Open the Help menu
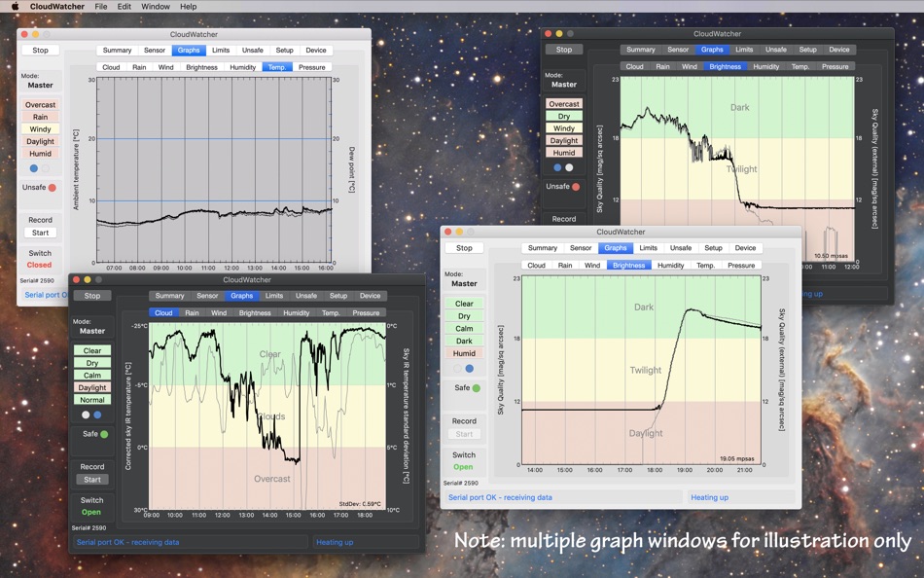The width and height of the screenshot is (924, 578). (x=188, y=7)
